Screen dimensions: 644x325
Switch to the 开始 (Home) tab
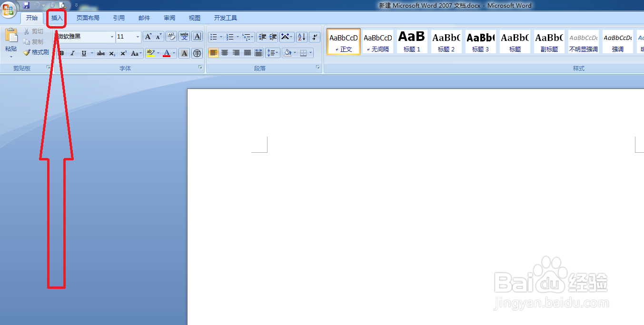click(32, 18)
